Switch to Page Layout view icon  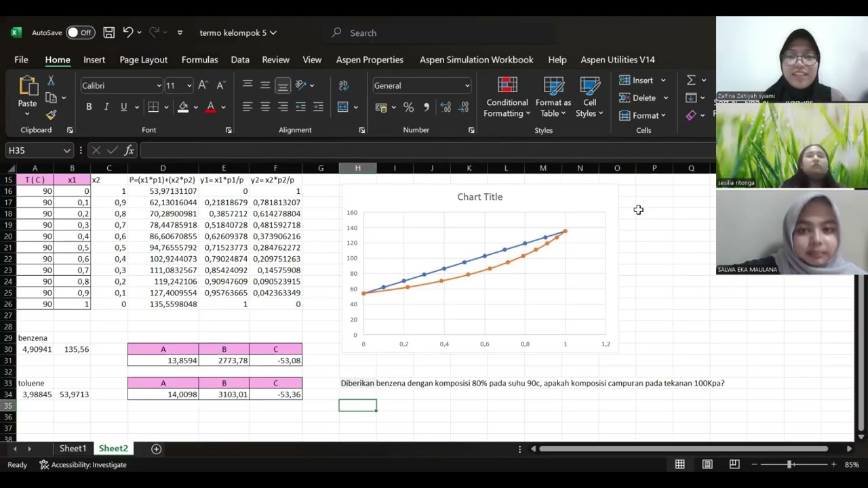tap(707, 464)
